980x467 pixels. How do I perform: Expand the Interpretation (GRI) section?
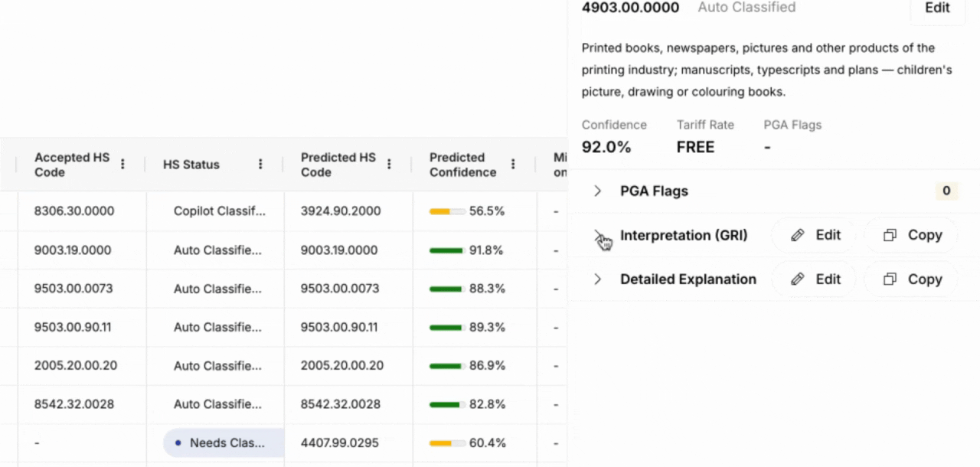(x=598, y=235)
